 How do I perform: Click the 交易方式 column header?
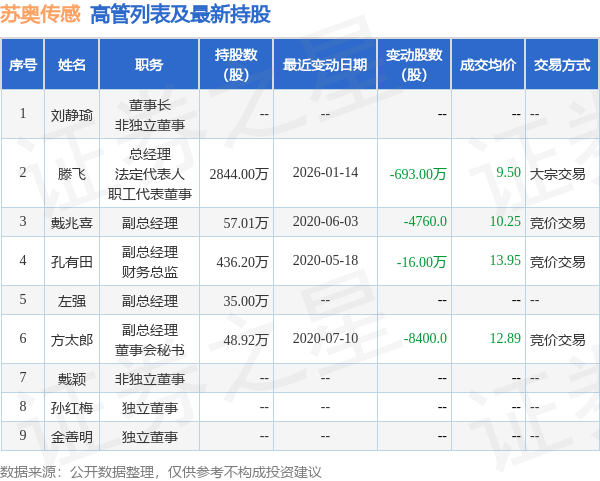562,65
